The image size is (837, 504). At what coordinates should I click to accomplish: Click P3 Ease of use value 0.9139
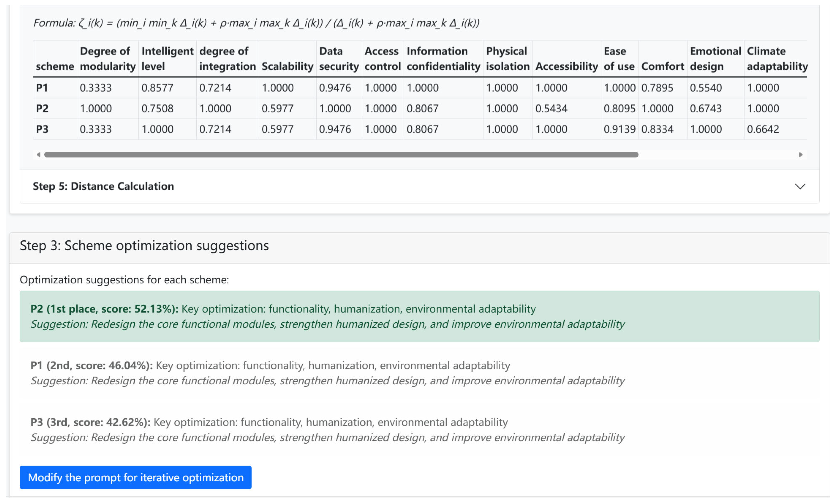coord(619,129)
